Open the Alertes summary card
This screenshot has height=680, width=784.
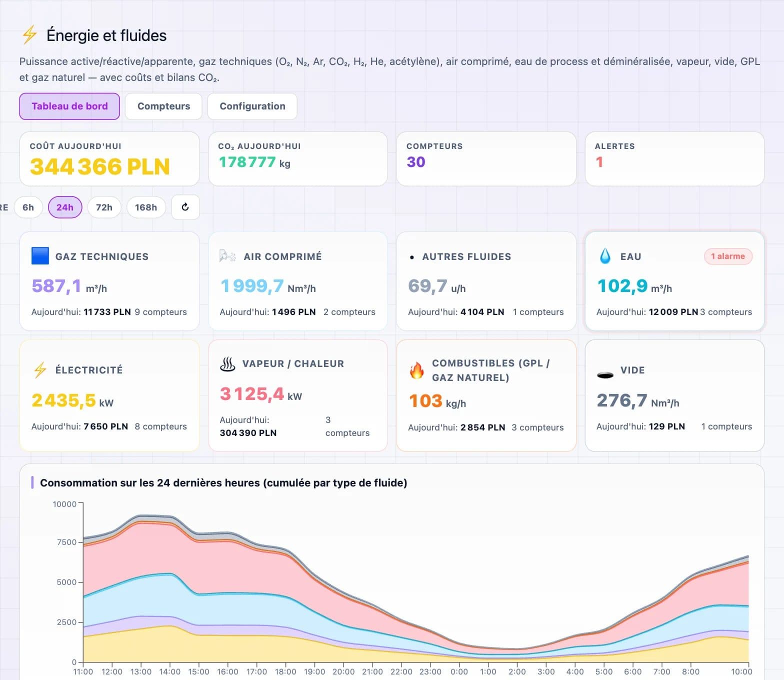674,158
